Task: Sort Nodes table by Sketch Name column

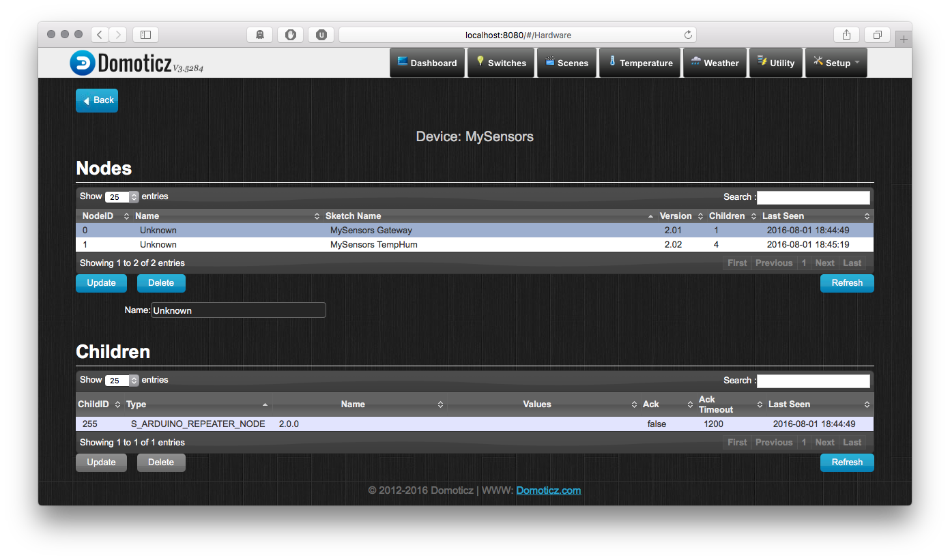Action: click(x=489, y=216)
